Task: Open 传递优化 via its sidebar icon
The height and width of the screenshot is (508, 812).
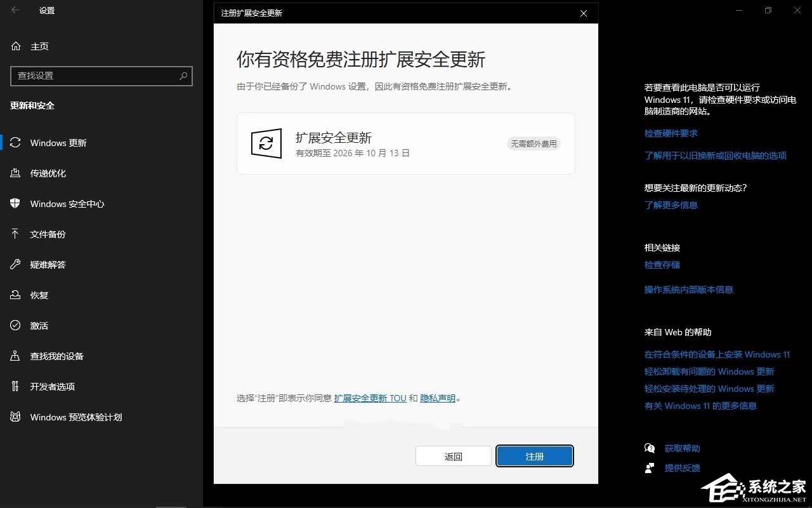Action: tap(15, 173)
